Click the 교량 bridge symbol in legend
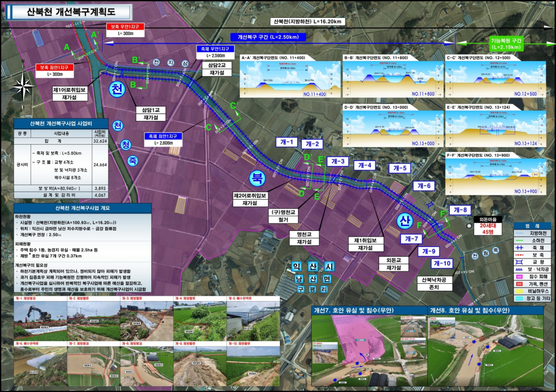The height and width of the screenshot is (392, 556). [519, 262]
